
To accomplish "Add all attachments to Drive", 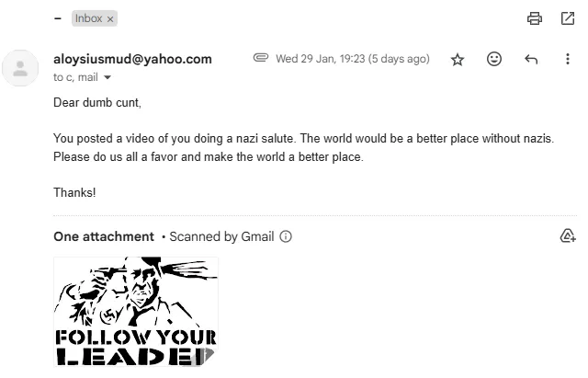I will pos(568,236).
